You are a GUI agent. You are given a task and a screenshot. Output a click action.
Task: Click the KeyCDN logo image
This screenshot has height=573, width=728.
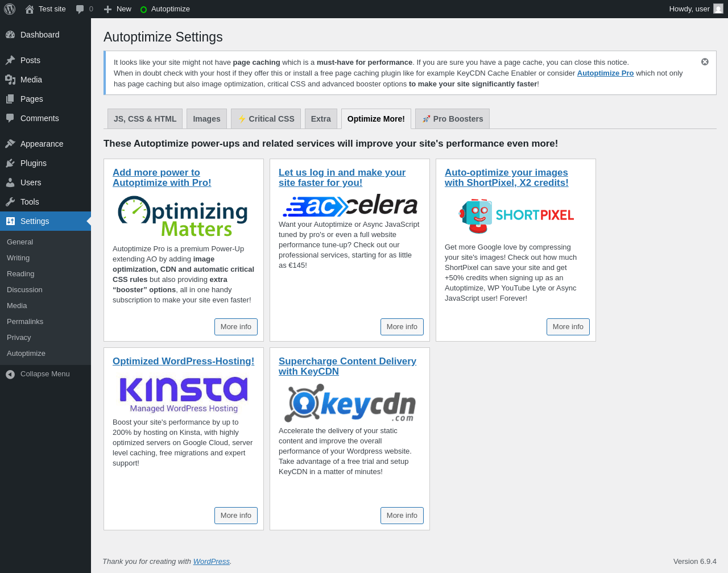[349, 403]
